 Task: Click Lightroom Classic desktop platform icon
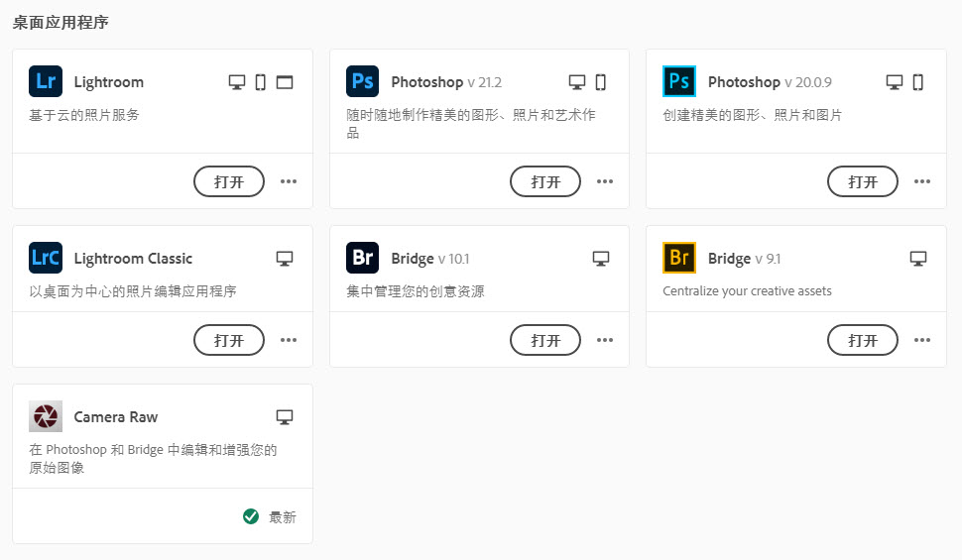click(285, 259)
